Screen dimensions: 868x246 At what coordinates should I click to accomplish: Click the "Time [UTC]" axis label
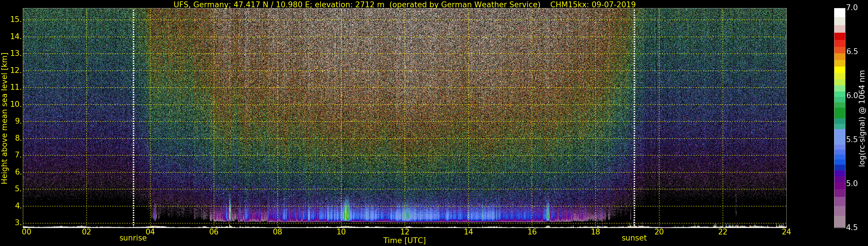[404, 240]
